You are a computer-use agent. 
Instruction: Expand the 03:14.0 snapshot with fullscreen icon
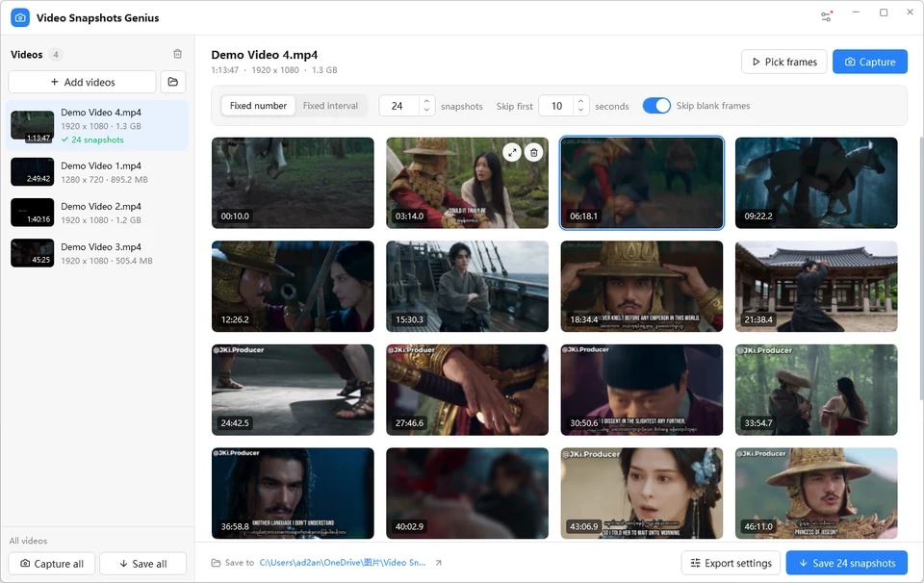512,153
